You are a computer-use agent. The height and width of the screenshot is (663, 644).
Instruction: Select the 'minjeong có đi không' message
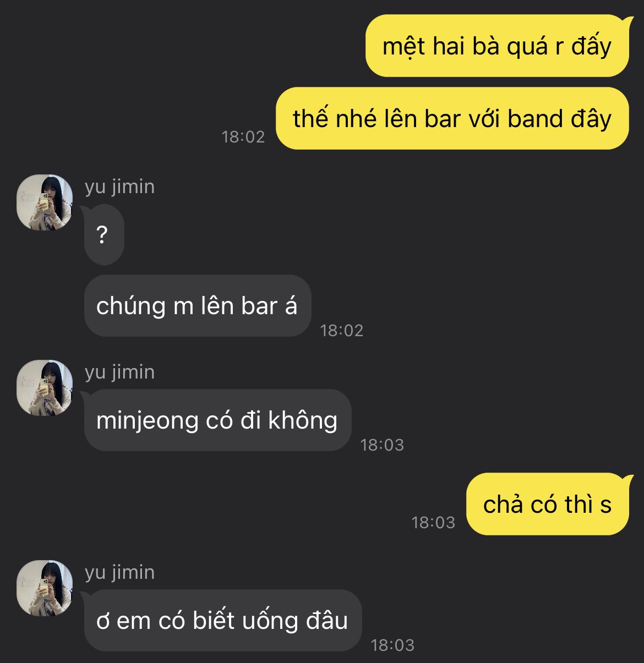pos(217,420)
